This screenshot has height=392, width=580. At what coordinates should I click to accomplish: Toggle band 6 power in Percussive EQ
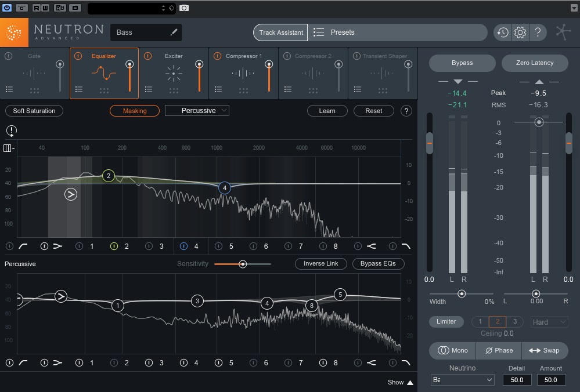click(253, 363)
